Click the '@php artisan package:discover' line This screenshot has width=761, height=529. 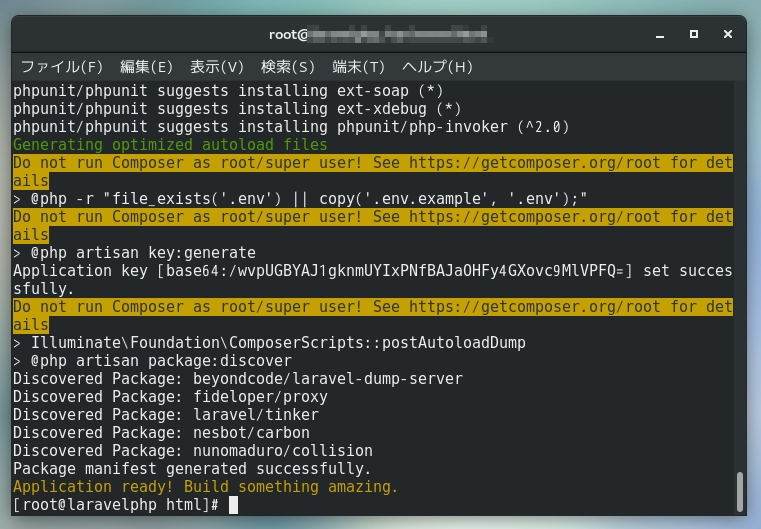(152, 361)
